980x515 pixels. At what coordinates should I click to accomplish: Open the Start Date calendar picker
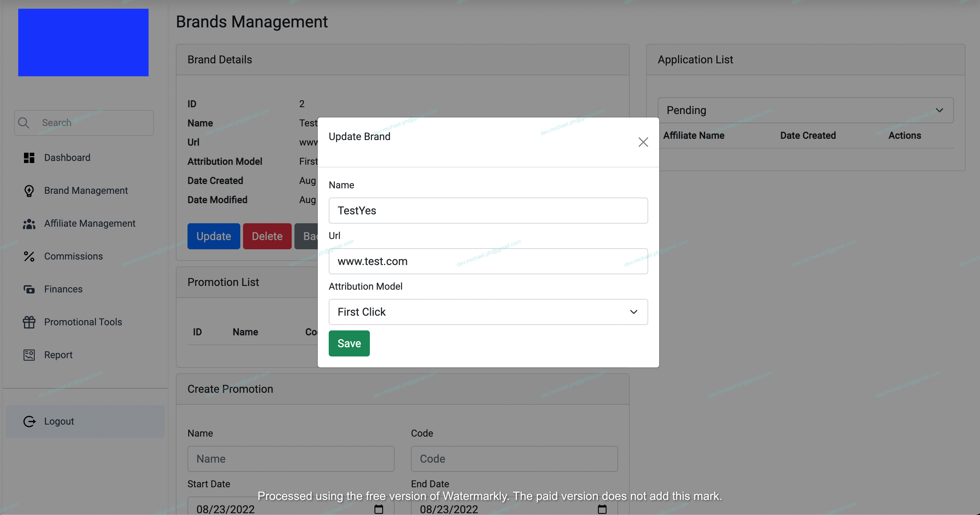pos(378,509)
